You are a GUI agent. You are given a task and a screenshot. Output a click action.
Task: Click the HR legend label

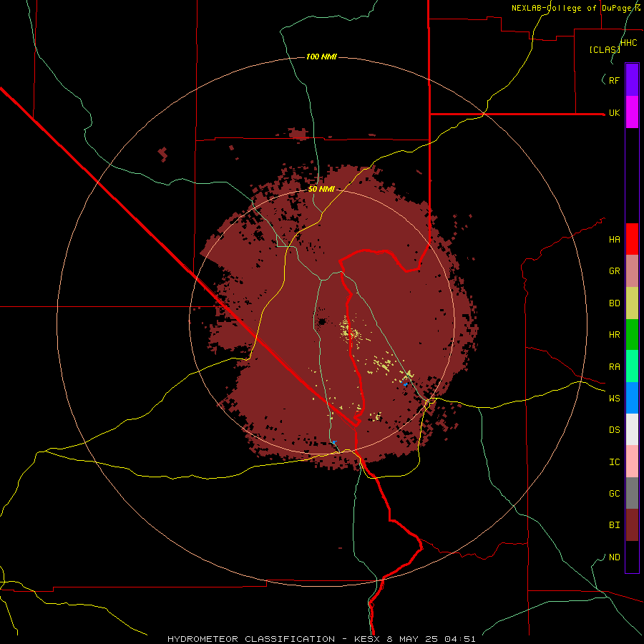point(614,335)
